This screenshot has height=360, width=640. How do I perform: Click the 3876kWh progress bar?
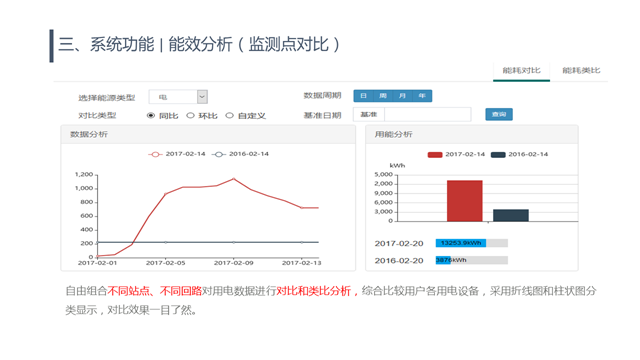point(471,260)
